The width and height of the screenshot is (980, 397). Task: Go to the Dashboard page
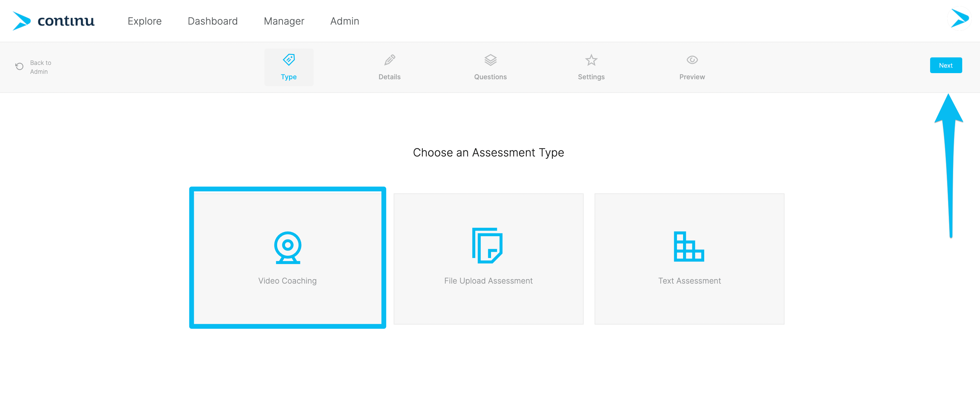coord(213,21)
